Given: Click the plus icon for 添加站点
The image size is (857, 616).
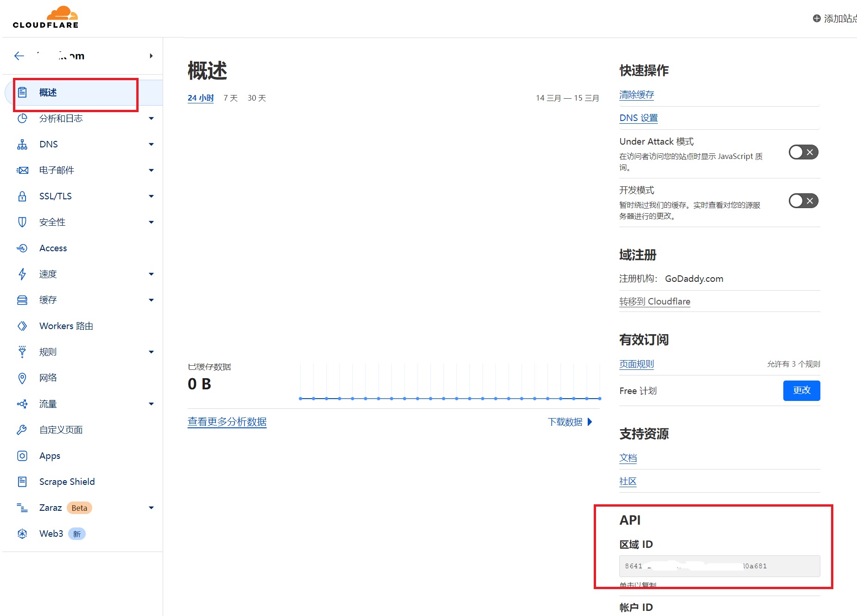Looking at the screenshot, I should pos(817,18).
